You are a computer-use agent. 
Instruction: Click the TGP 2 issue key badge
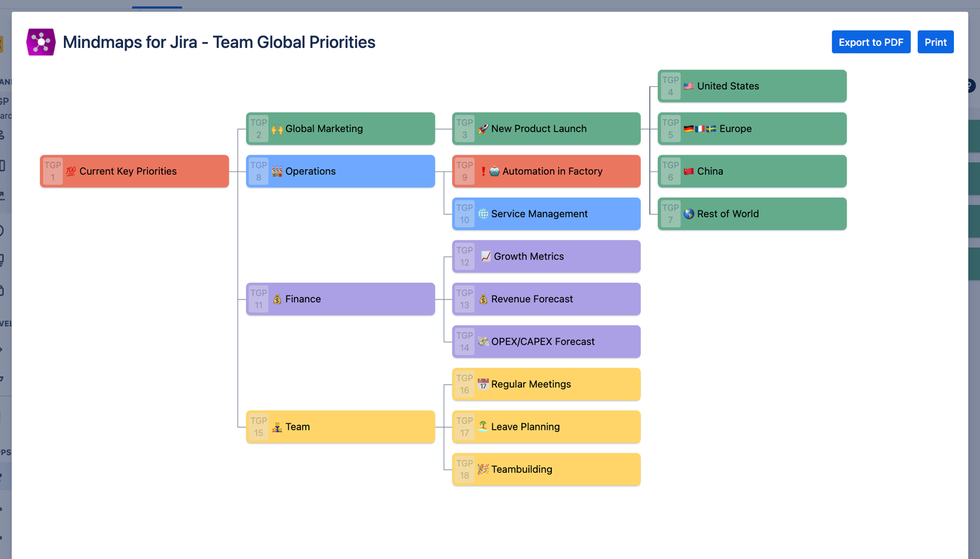(x=259, y=129)
